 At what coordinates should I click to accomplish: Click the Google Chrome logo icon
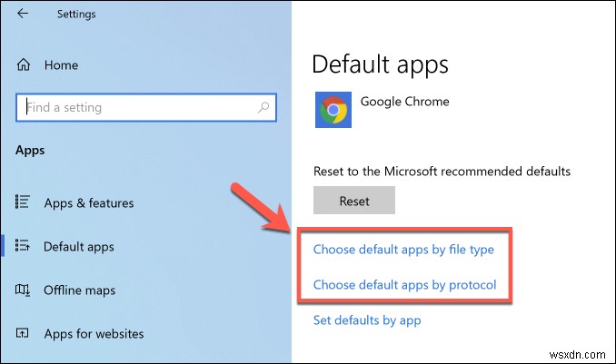(x=333, y=110)
